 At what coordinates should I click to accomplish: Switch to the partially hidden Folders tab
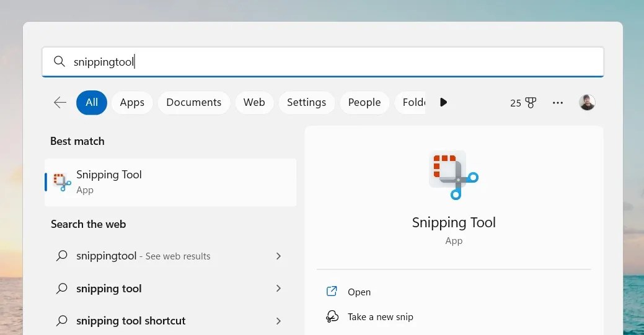411,102
